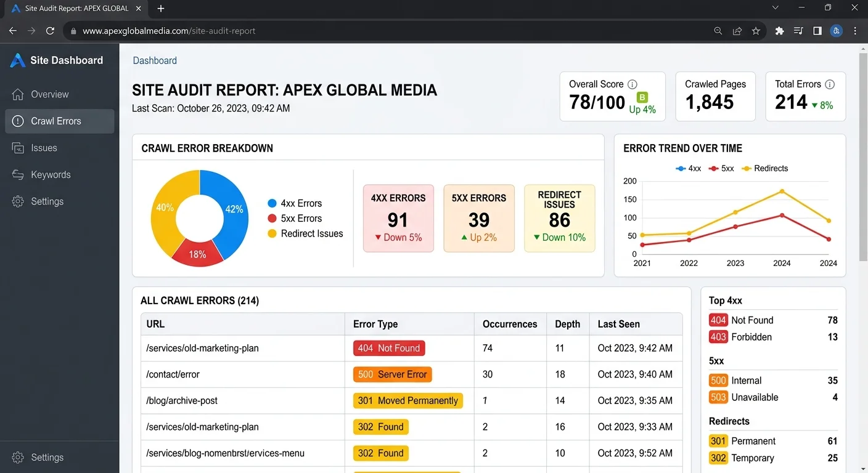The width and height of the screenshot is (868, 473).
Task: Open Overview in the sidebar
Action: pyautogui.click(x=60, y=94)
